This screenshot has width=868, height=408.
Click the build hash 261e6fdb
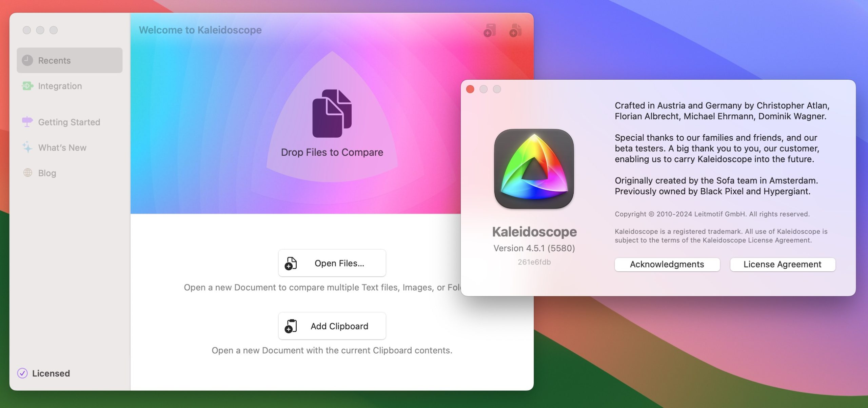tap(534, 262)
